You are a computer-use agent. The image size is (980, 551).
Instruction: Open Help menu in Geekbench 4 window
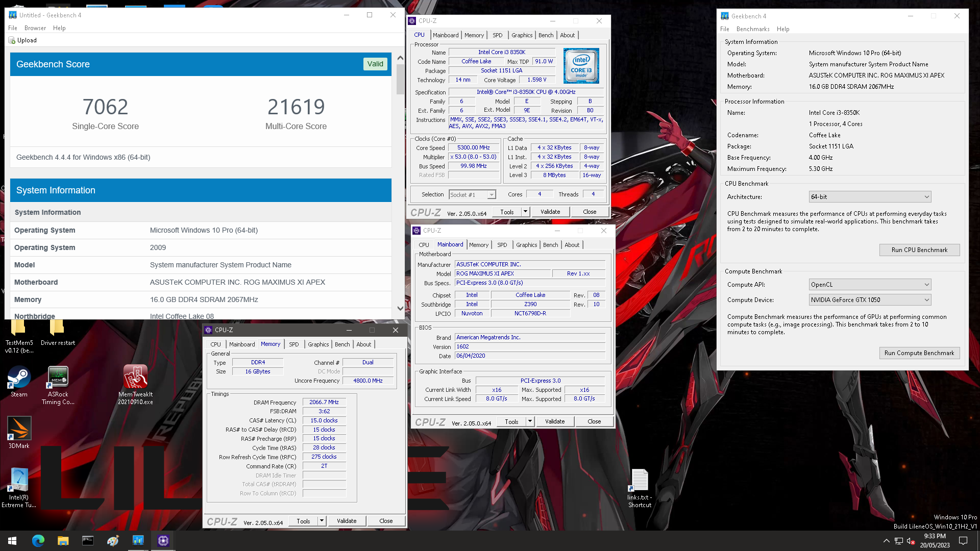click(x=783, y=29)
